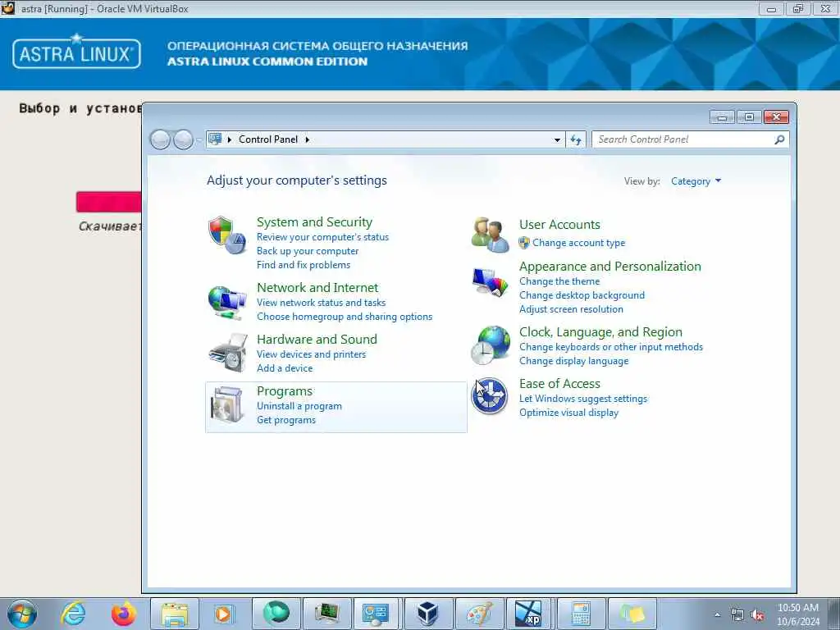Open Paint from the taskbar

pos(479,614)
